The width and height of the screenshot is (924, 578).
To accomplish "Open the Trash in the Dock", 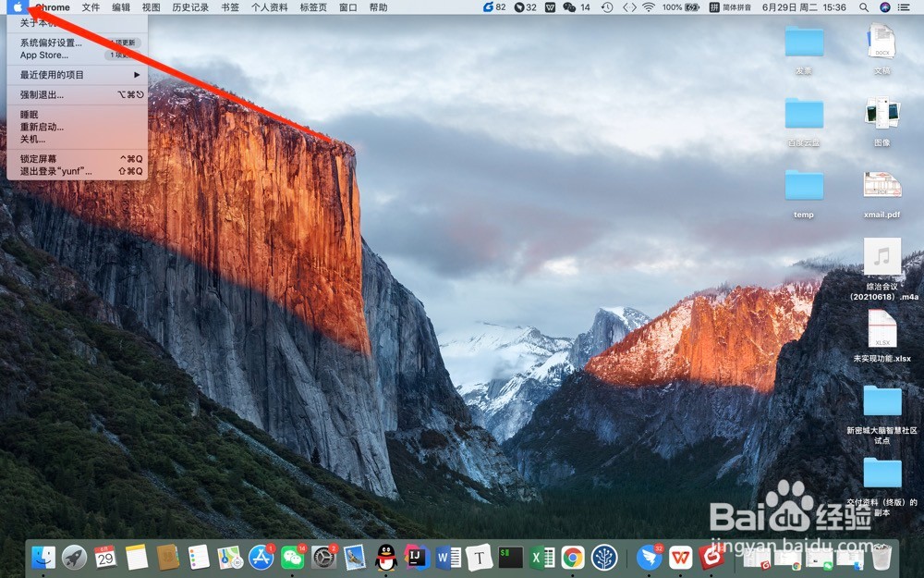I will pos(881,557).
